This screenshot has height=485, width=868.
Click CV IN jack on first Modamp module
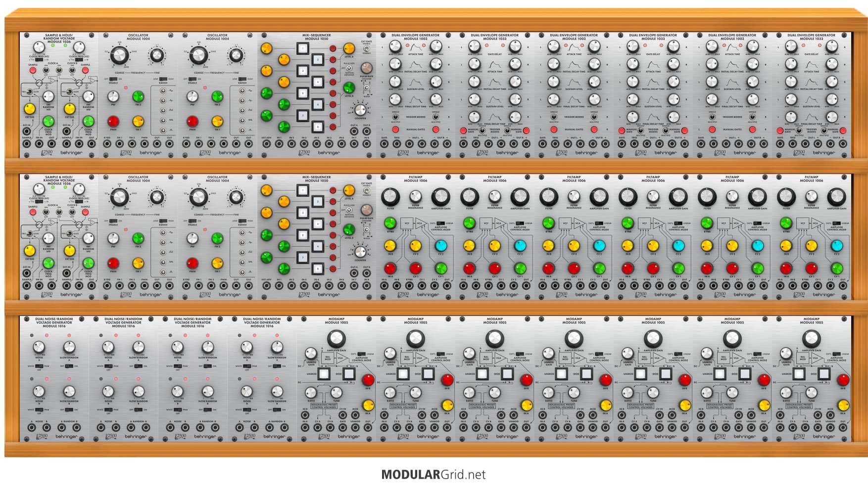342,415
